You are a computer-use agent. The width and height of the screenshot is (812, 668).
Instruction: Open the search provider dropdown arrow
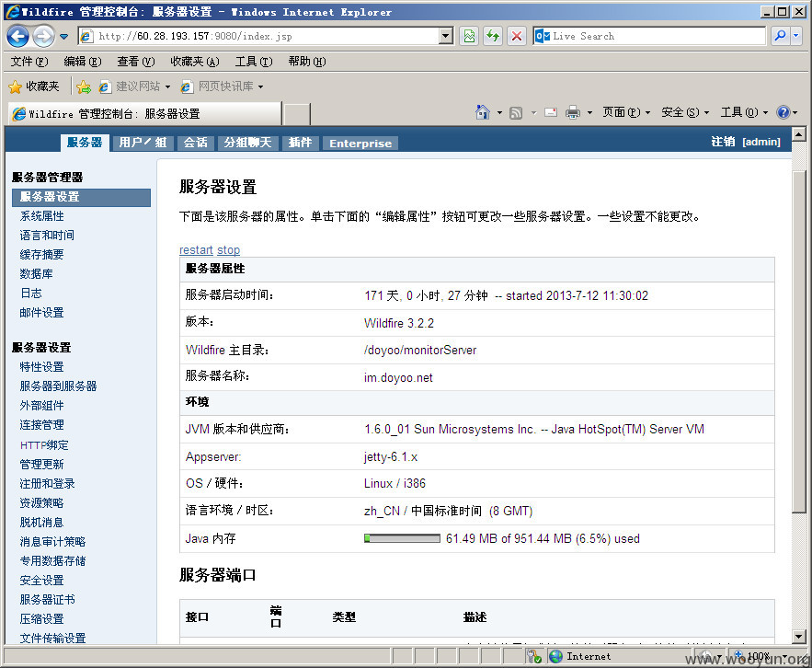point(796,36)
